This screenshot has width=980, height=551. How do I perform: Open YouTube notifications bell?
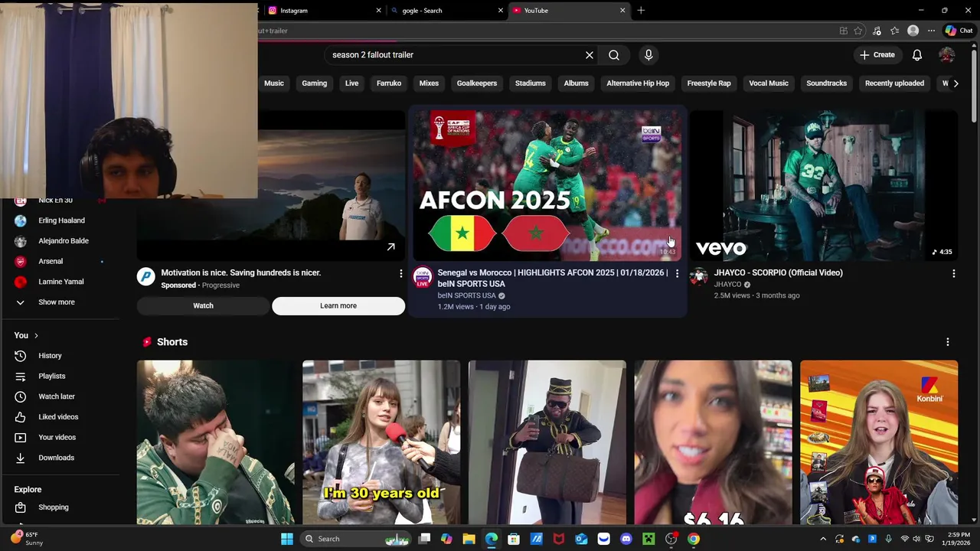917,55
